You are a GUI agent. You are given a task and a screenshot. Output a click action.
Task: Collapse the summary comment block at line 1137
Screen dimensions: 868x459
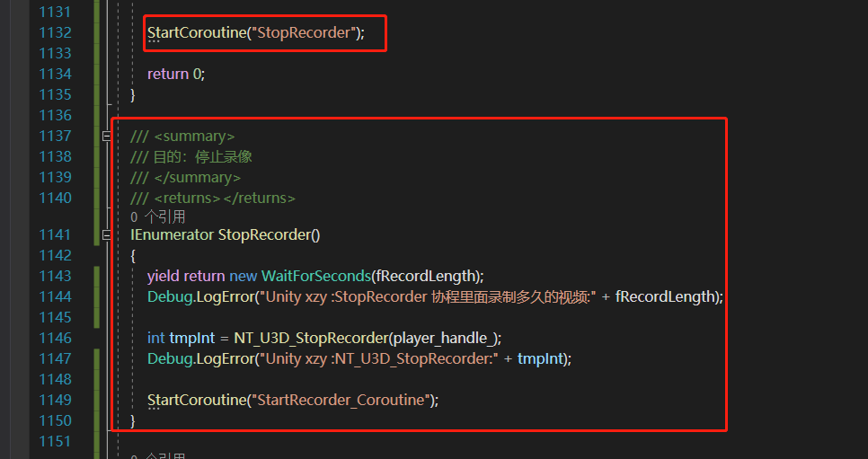coord(106,136)
